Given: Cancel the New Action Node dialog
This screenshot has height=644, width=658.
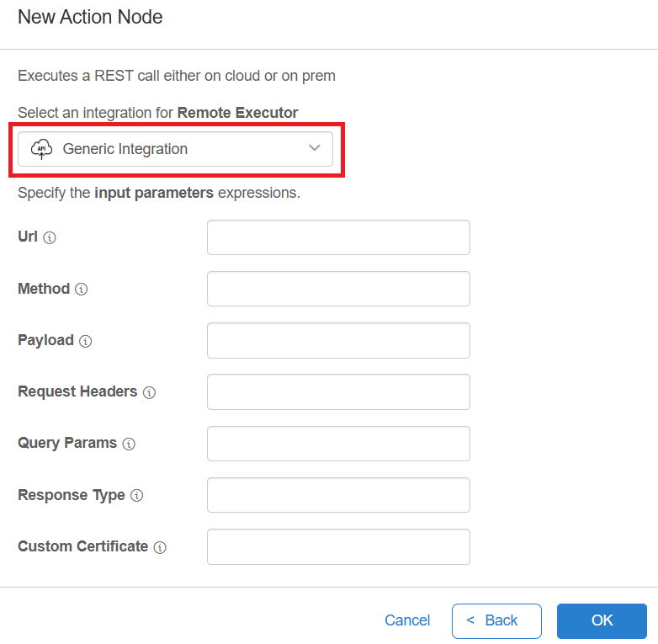Looking at the screenshot, I should (x=407, y=620).
